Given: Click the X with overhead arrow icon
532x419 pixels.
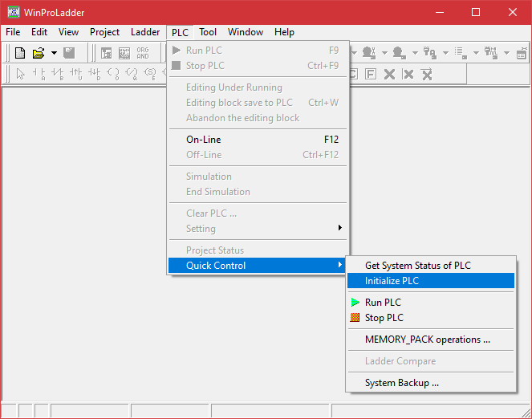Looking at the screenshot, I should pos(427,74).
